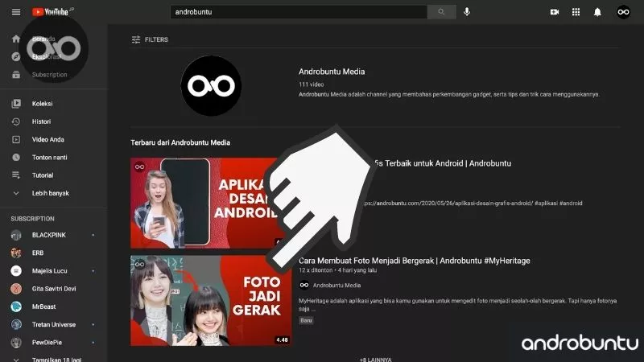Click the search magnifier button
The image size is (644, 362).
pyautogui.click(x=441, y=12)
